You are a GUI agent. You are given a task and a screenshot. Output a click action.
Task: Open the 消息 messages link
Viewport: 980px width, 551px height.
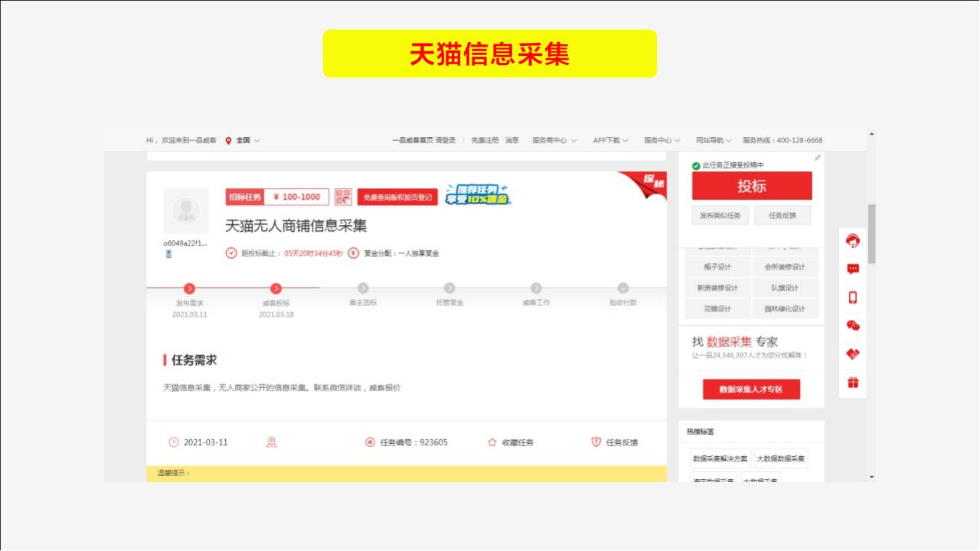511,141
